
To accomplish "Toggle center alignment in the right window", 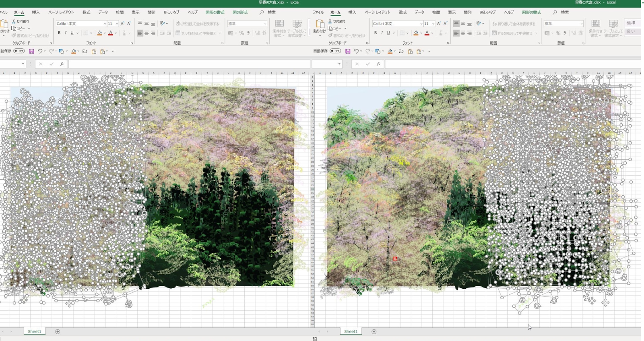I will tap(463, 33).
